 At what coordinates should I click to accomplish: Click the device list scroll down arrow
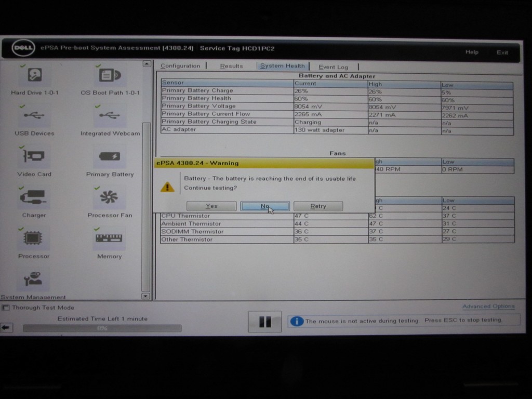145,296
